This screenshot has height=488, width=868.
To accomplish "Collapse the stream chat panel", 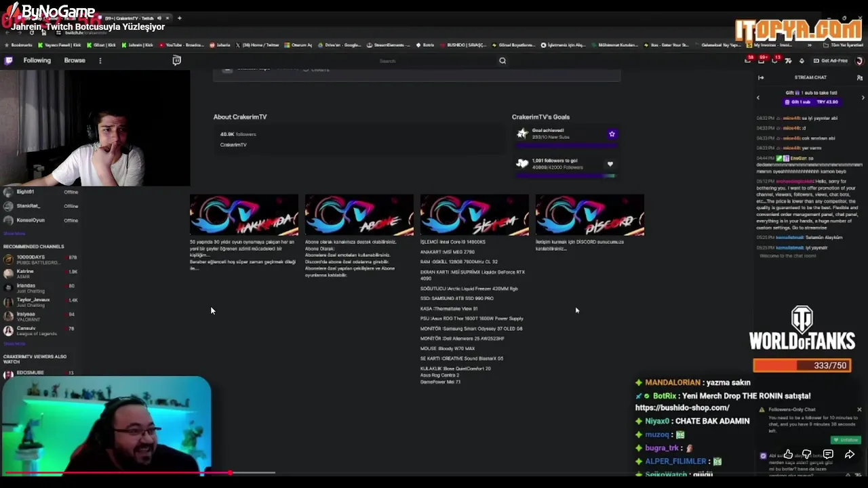I will pyautogui.click(x=761, y=77).
